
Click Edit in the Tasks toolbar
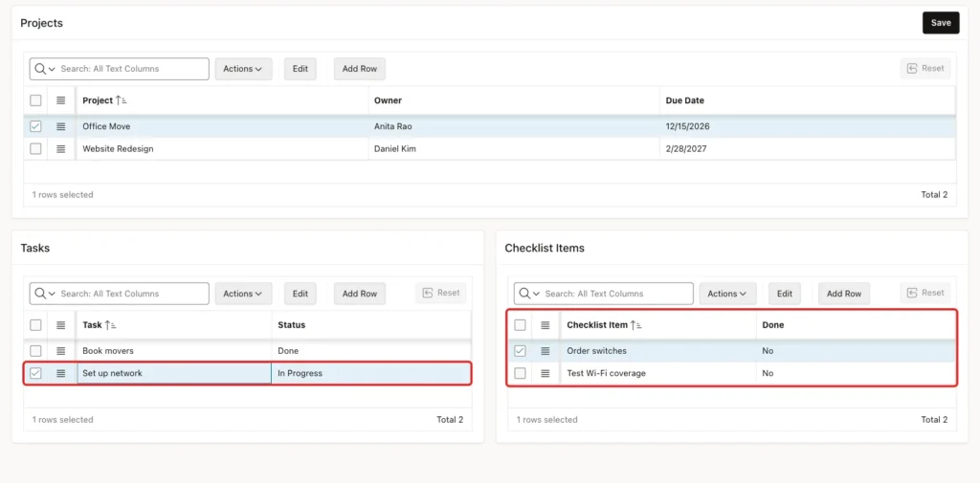pos(301,294)
